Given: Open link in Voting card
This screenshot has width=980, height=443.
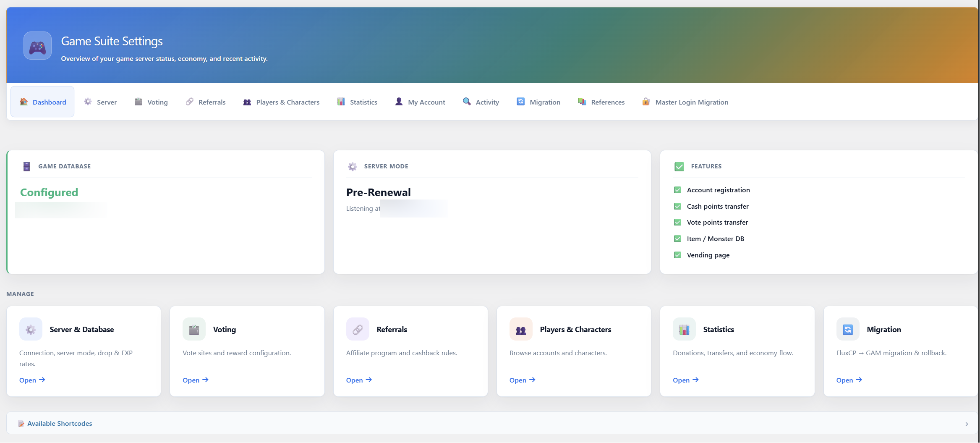Looking at the screenshot, I should [195, 380].
